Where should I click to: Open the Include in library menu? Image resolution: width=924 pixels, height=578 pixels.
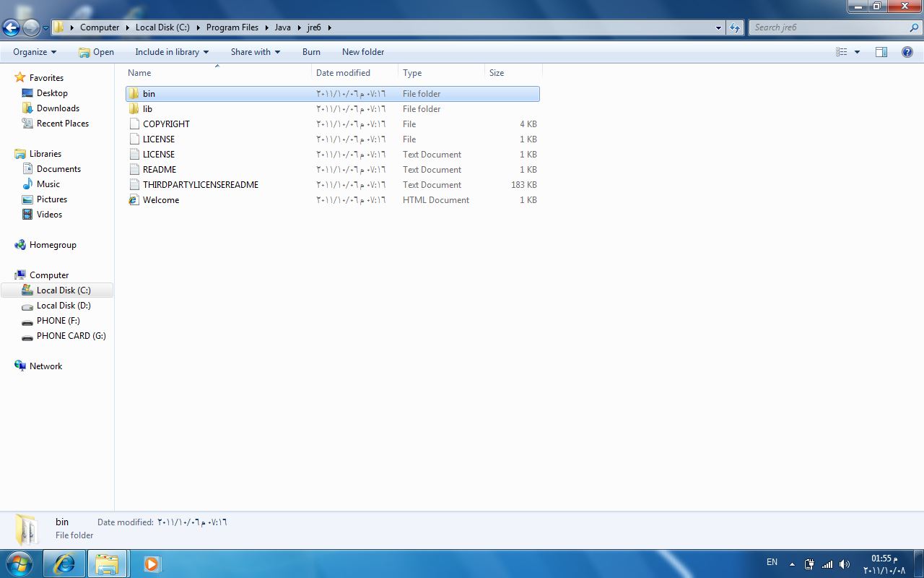coord(172,52)
